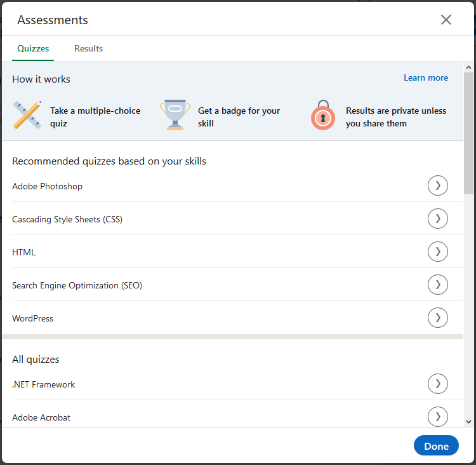Click the scrollbar up arrow
The height and width of the screenshot is (465, 476).
click(468, 67)
